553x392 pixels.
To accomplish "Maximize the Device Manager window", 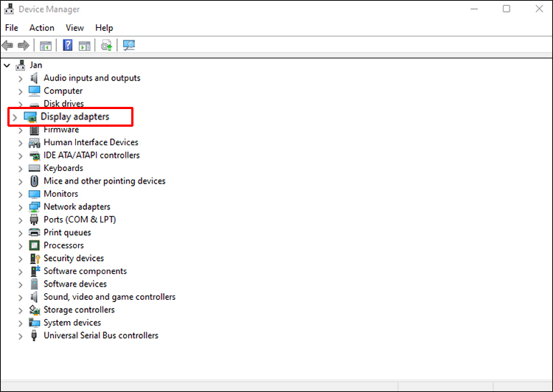I will pos(506,9).
